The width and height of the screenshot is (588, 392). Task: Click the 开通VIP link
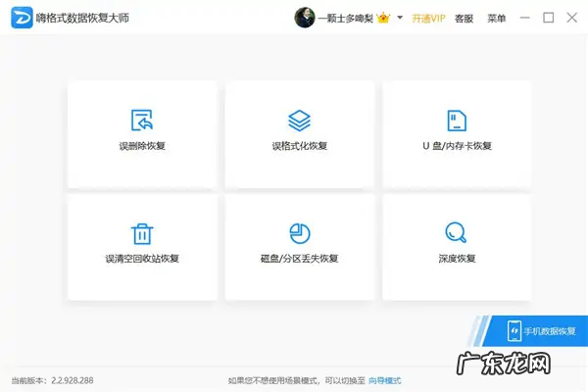pyautogui.click(x=428, y=18)
